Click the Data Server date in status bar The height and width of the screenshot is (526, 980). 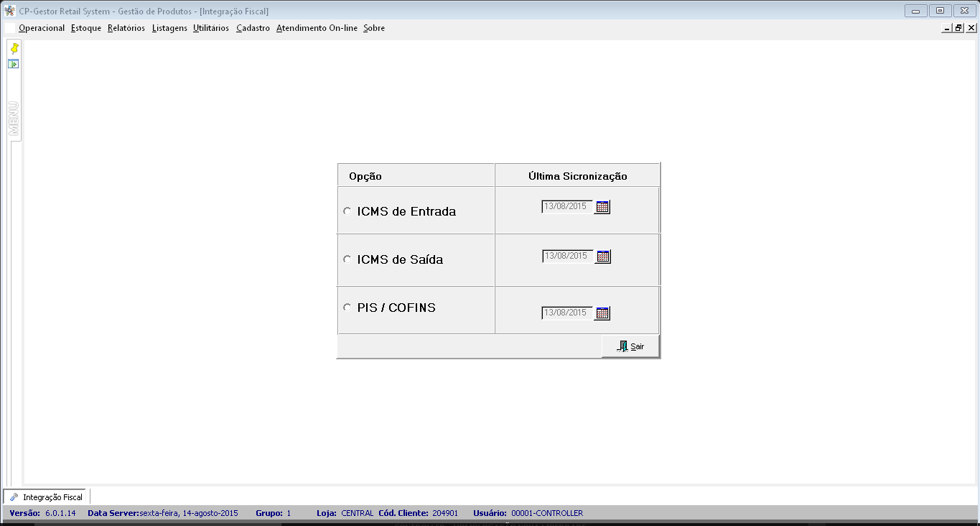pyautogui.click(x=163, y=513)
